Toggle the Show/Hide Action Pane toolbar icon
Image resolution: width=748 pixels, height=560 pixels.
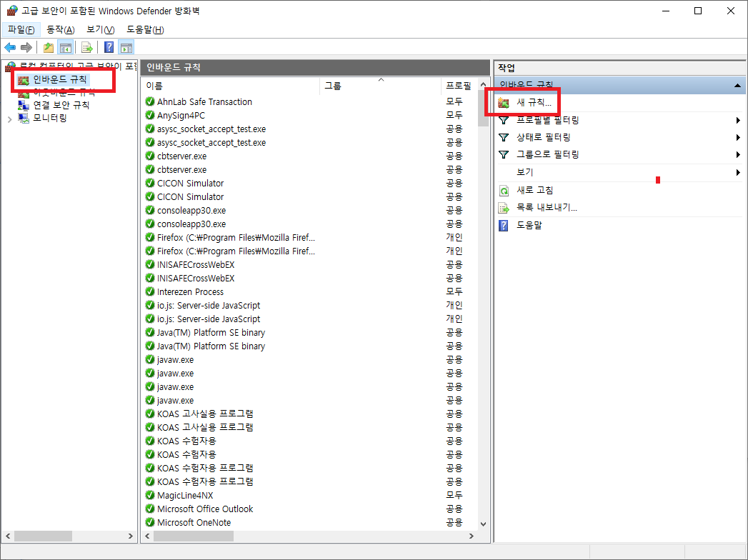coord(126,47)
